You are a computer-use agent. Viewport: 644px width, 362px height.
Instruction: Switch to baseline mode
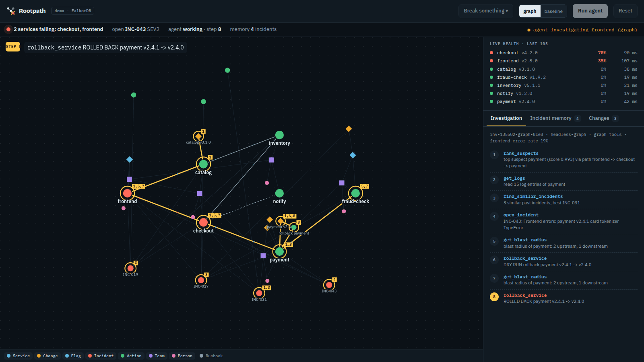coord(553,11)
